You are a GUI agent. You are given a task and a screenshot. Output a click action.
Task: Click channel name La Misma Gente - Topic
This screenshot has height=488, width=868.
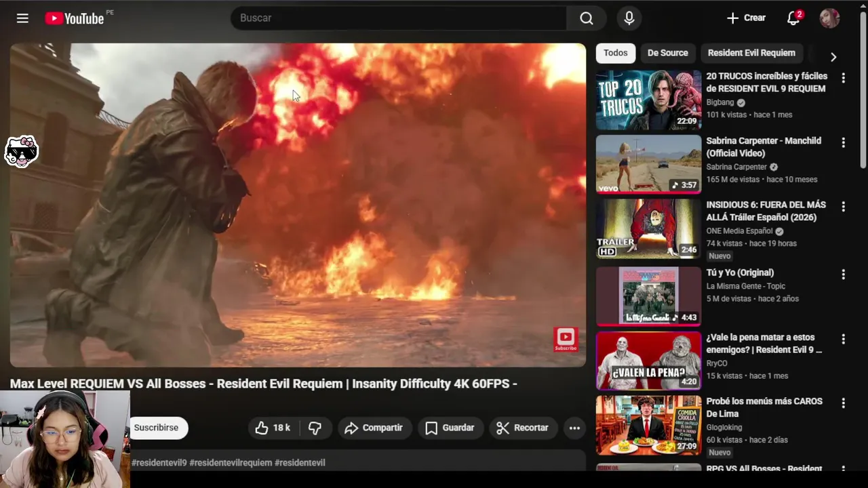(x=746, y=286)
